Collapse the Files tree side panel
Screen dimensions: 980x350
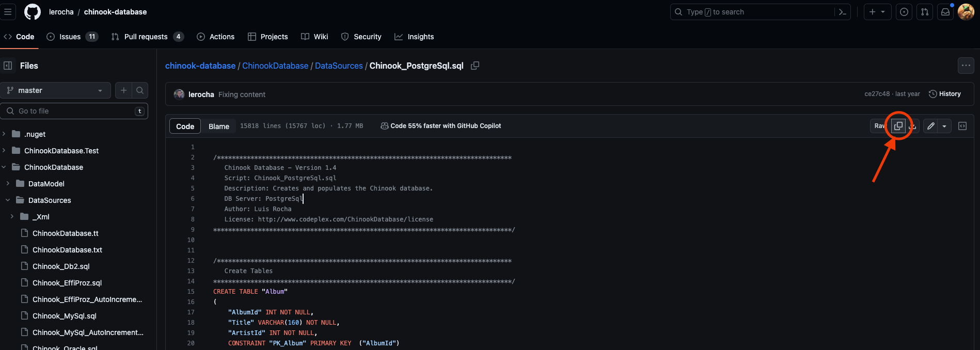coord(8,66)
